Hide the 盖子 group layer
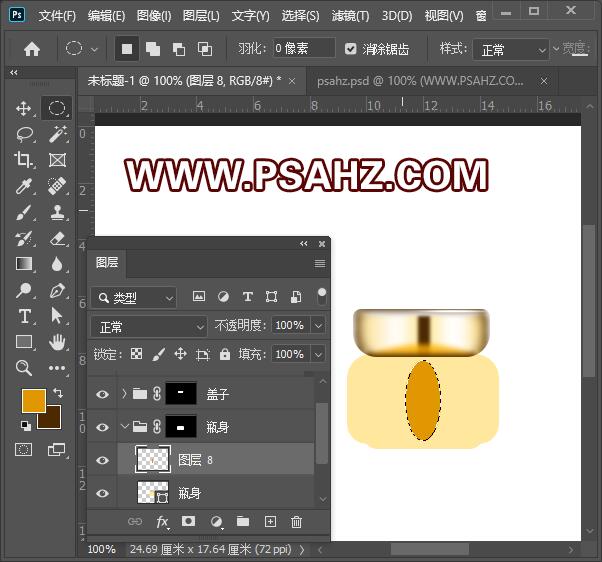The height and width of the screenshot is (562, 602). click(102, 394)
